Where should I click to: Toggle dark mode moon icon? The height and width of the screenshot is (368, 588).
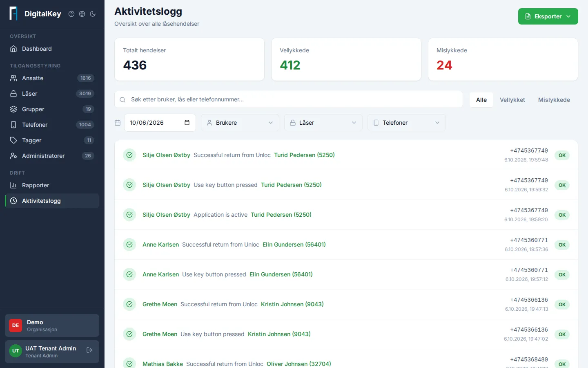coord(93,14)
